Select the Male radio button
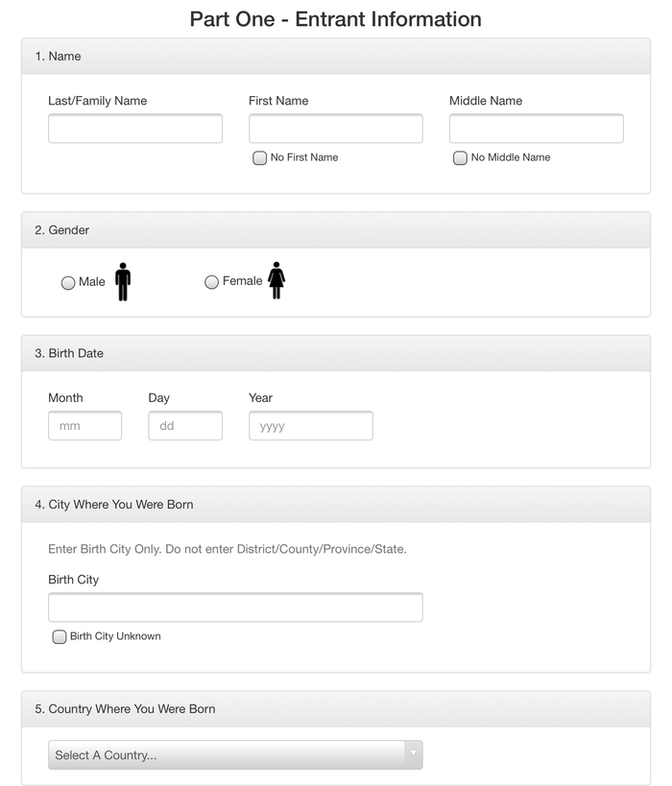The height and width of the screenshot is (786, 672). click(x=68, y=283)
